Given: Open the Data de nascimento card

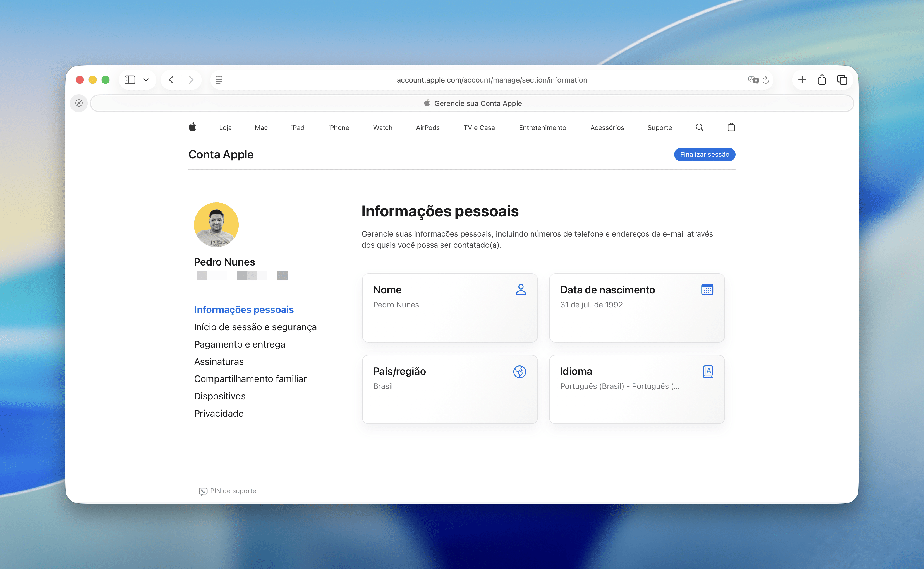Looking at the screenshot, I should [x=636, y=307].
